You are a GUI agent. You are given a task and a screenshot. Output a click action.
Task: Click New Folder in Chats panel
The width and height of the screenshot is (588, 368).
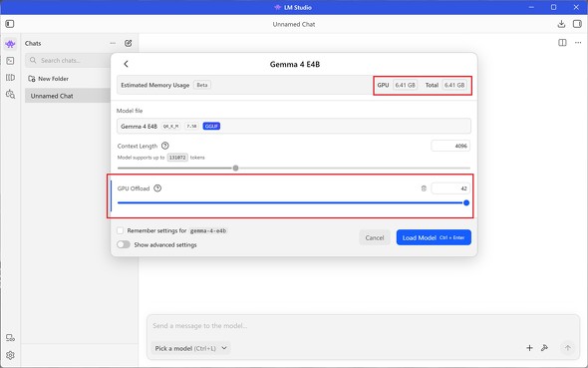[49, 79]
